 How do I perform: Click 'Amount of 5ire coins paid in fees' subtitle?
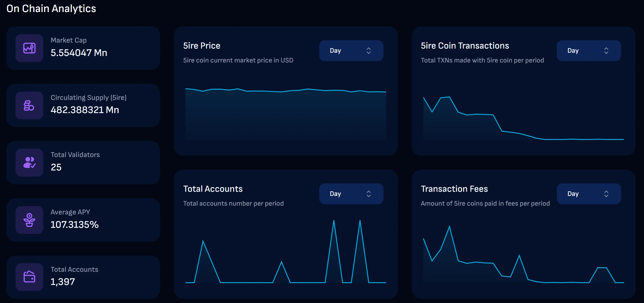coord(485,204)
